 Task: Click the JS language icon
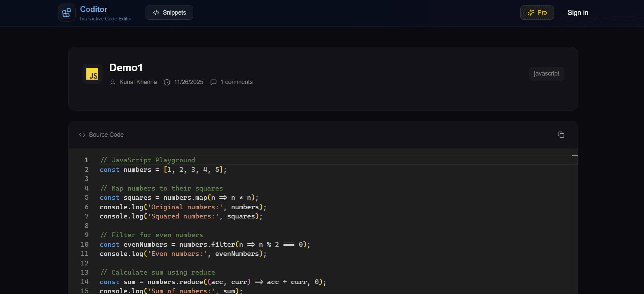(92, 73)
